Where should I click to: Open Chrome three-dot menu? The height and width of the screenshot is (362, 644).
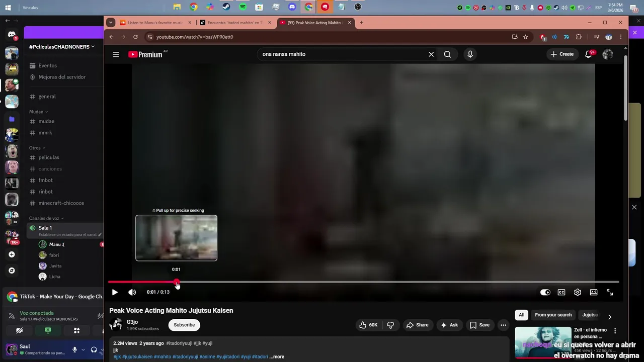coord(621,37)
